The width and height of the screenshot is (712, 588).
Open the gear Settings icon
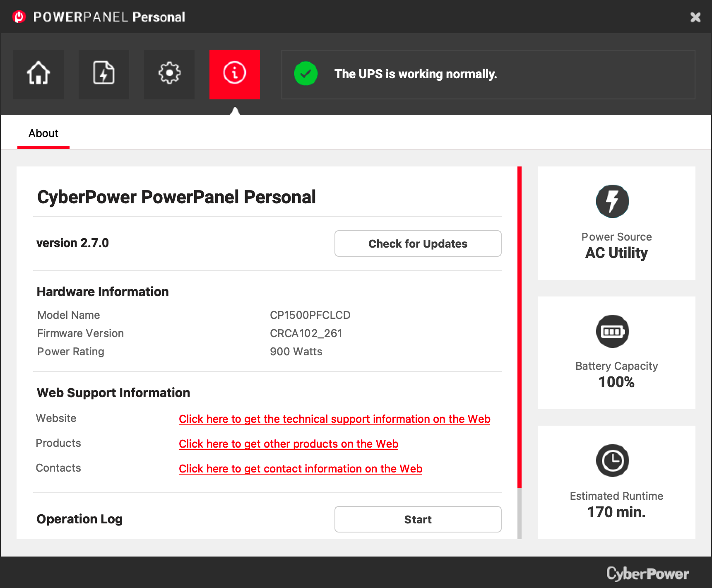[x=169, y=74]
